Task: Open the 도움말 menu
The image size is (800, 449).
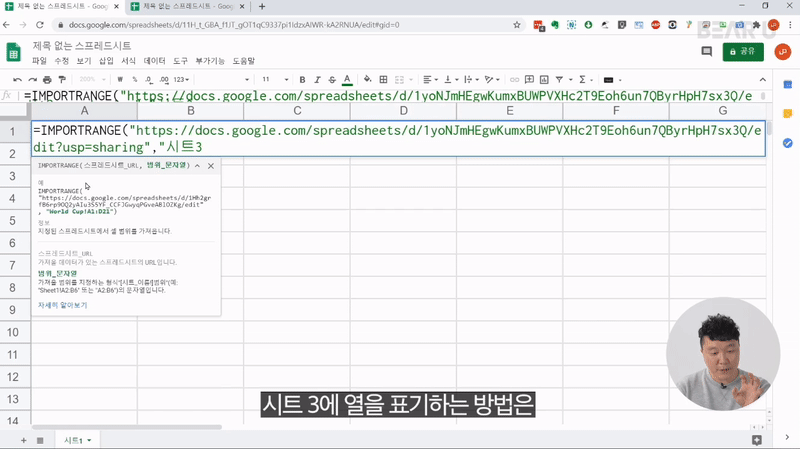Action: pyautogui.click(x=244, y=61)
